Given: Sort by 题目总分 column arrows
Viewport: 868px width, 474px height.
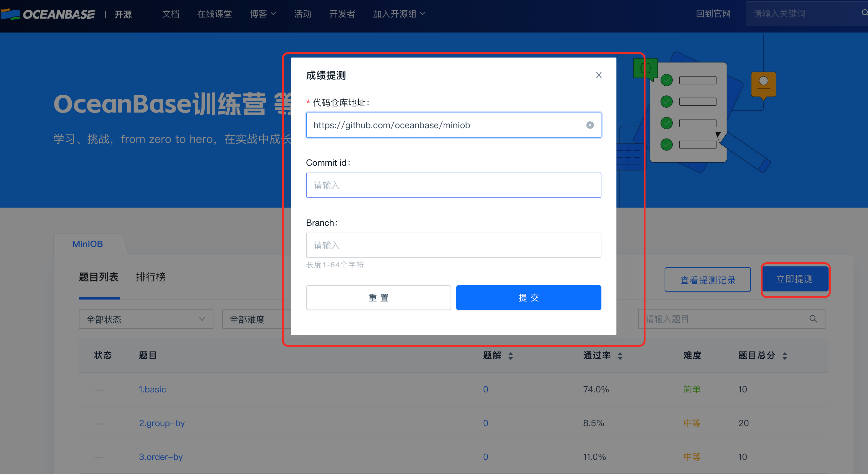Looking at the screenshot, I should (x=784, y=356).
